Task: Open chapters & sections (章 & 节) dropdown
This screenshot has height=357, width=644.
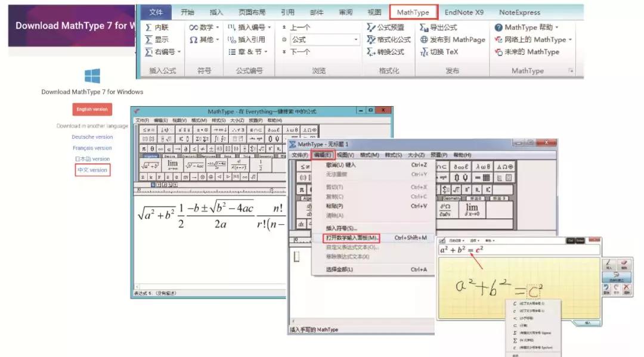Action: (247, 52)
